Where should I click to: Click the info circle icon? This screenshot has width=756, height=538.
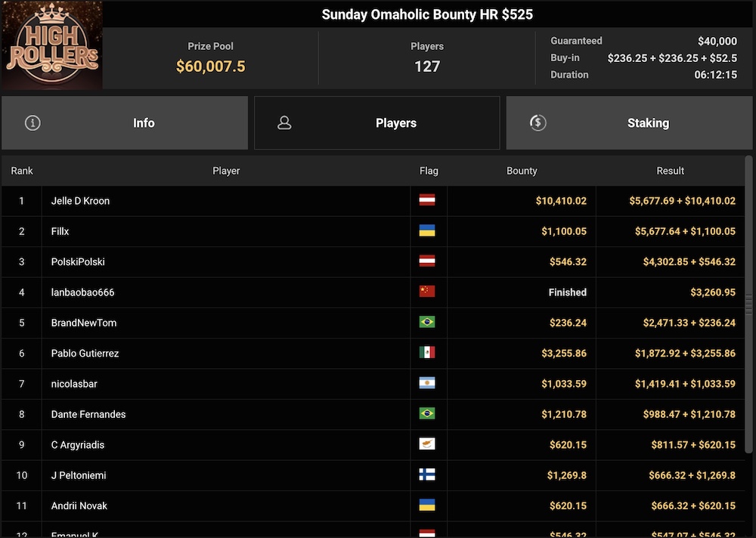(33, 122)
